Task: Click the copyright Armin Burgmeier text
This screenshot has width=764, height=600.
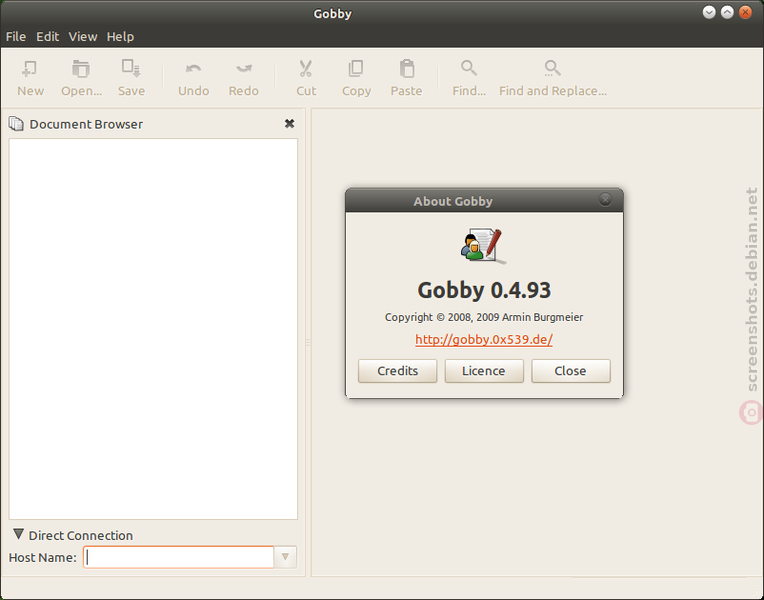Action: (x=484, y=317)
